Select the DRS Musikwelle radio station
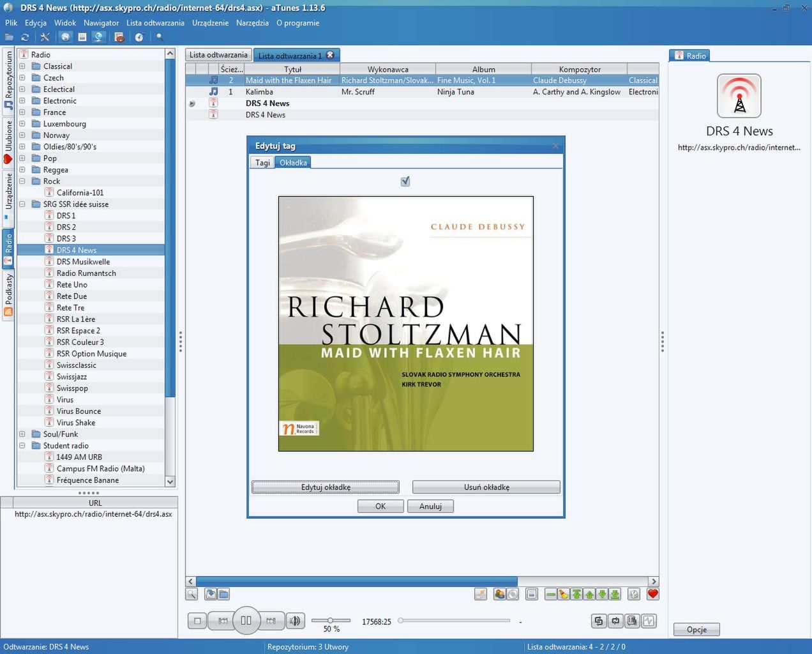Screen dimensions: 812x654 (83, 262)
